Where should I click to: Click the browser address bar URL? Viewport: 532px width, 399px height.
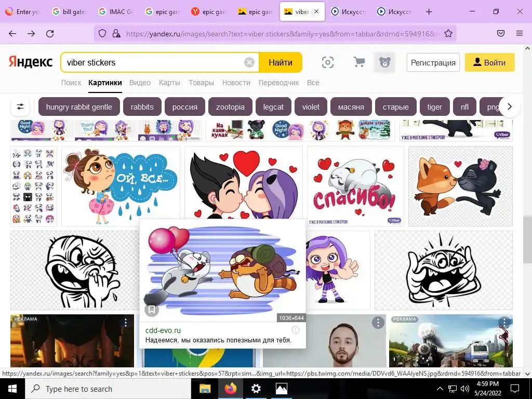[x=282, y=34]
